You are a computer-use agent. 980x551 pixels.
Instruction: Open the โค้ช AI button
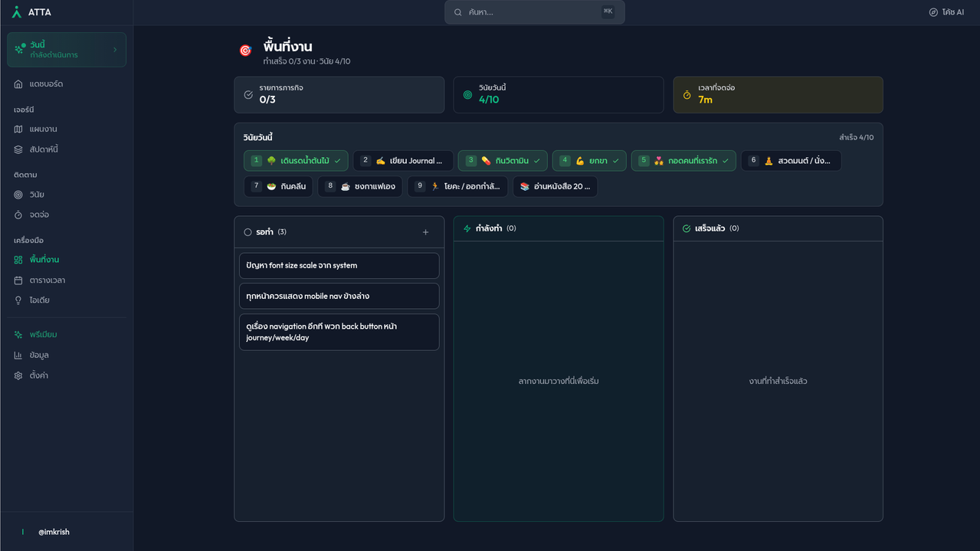947,12
